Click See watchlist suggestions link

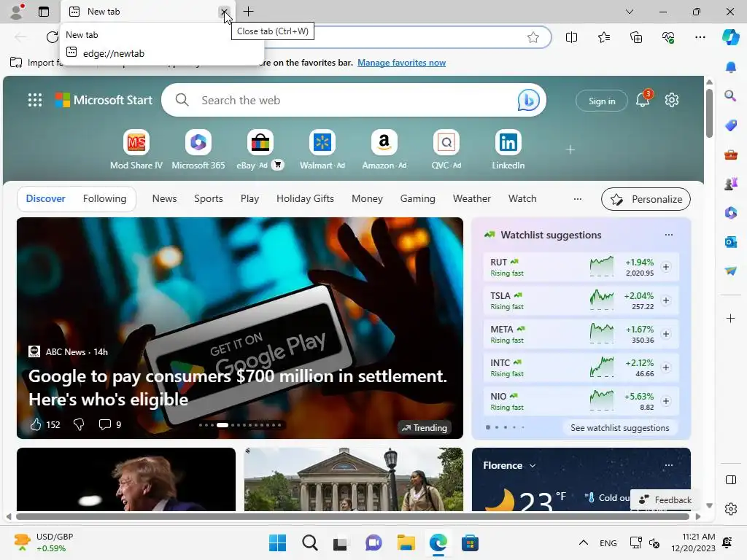pos(619,427)
